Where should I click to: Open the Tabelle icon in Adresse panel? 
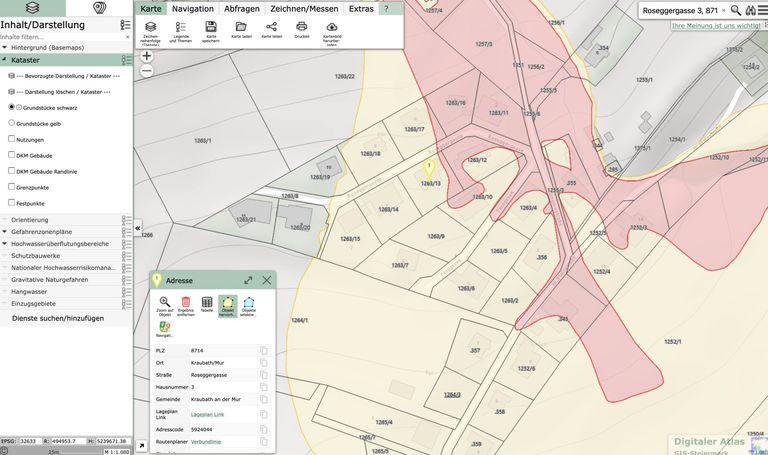[207, 302]
